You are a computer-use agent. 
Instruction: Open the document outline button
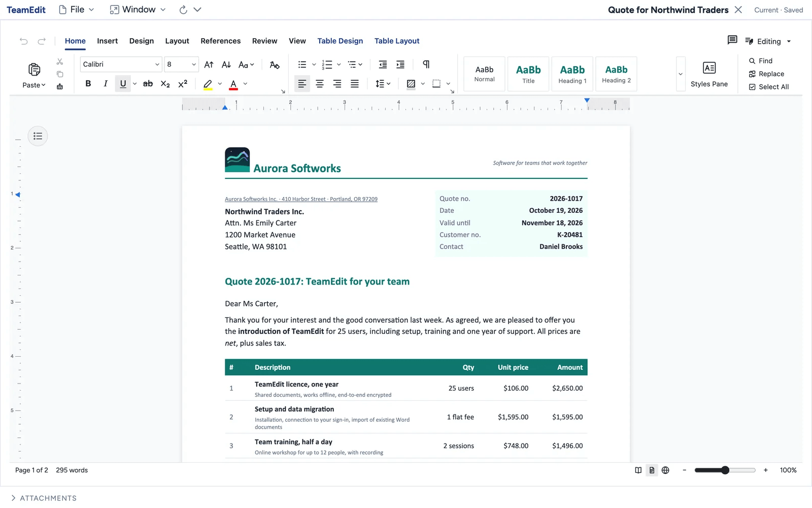point(38,136)
